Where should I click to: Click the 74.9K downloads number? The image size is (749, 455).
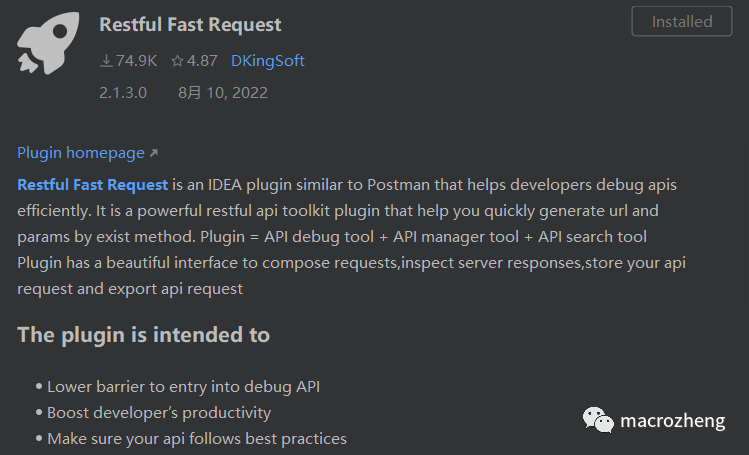(x=136, y=61)
